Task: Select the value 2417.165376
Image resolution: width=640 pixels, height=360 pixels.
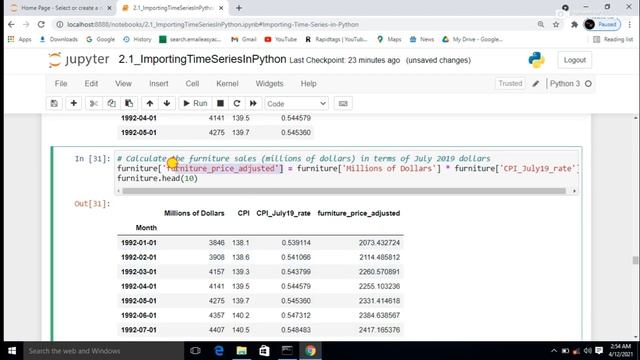Action: [x=380, y=330]
